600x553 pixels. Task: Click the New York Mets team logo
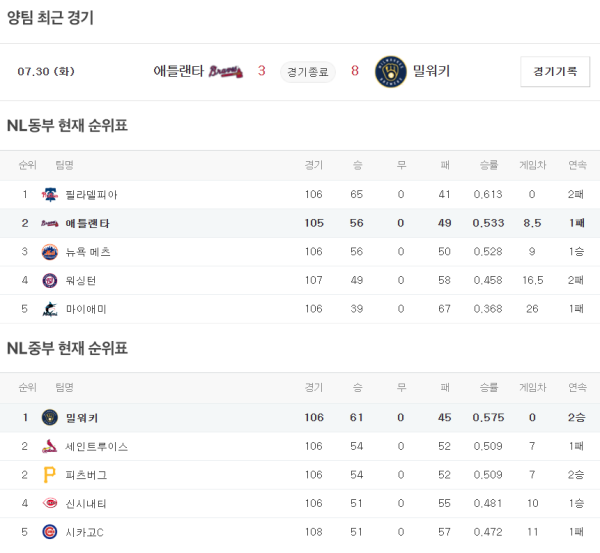49,252
